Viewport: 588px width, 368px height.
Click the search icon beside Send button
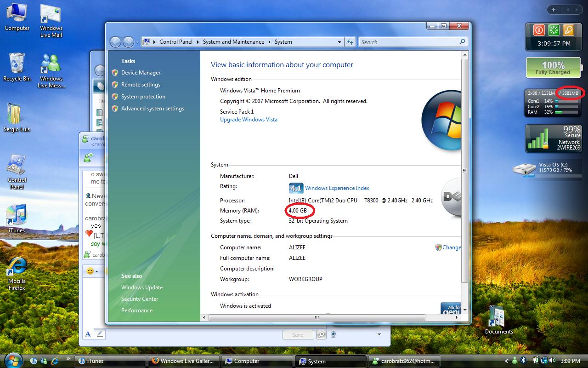coord(321,335)
